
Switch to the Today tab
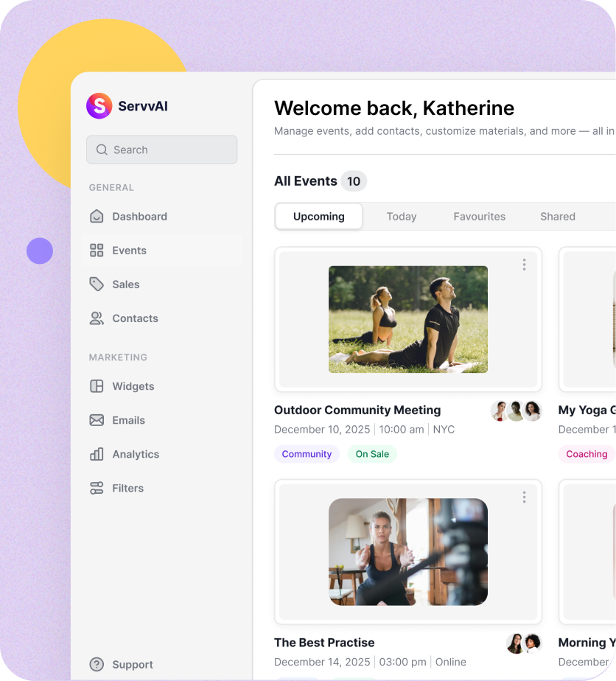[x=402, y=217]
